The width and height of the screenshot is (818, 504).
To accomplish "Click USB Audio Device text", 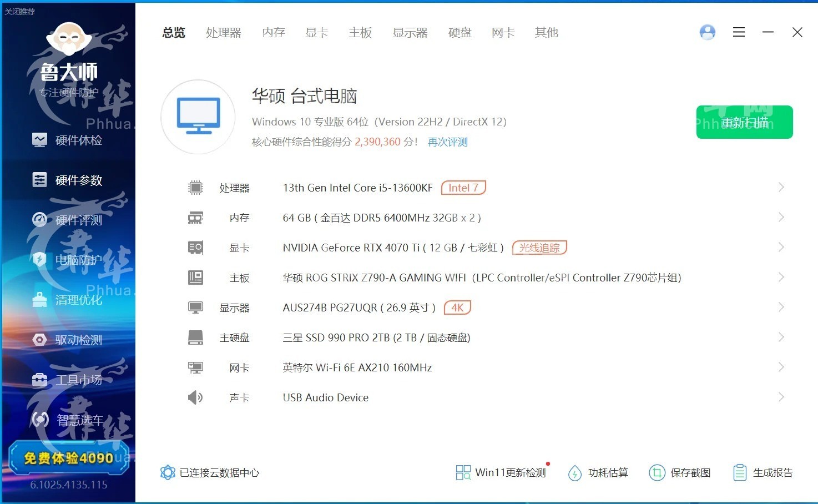I will click(x=326, y=397).
